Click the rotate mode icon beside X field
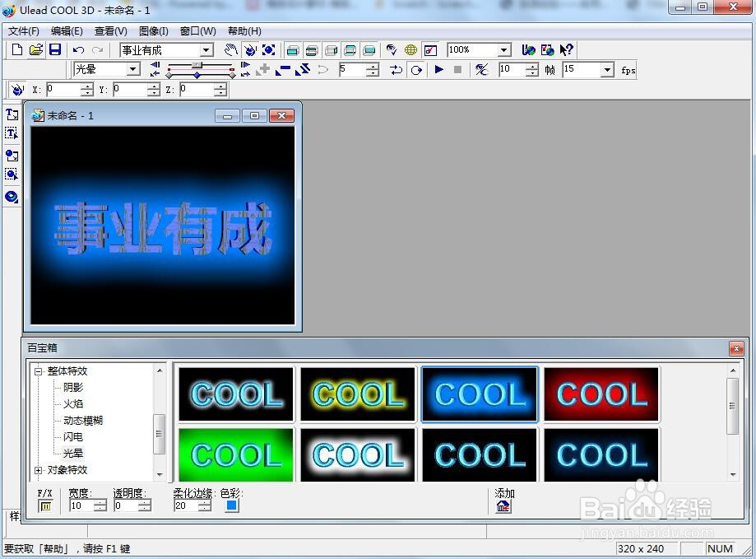The height and width of the screenshot is (559, 756). point(17,90)
